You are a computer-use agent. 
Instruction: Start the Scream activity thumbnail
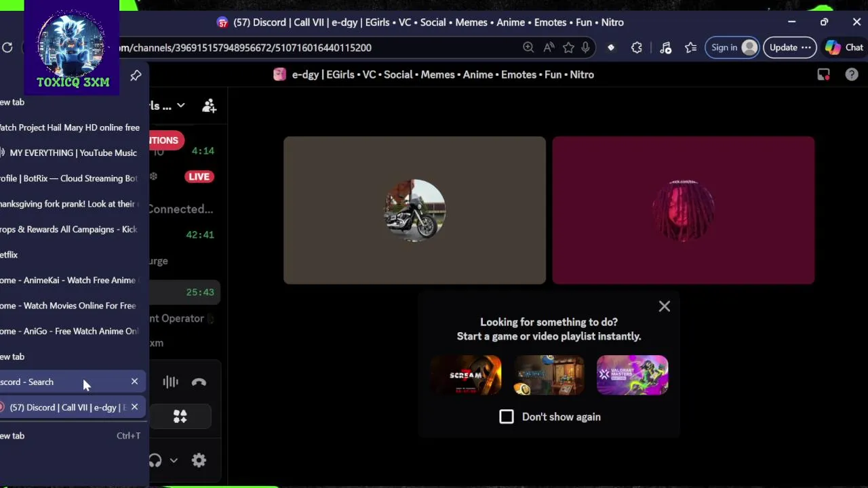click(x=466, y=375)
